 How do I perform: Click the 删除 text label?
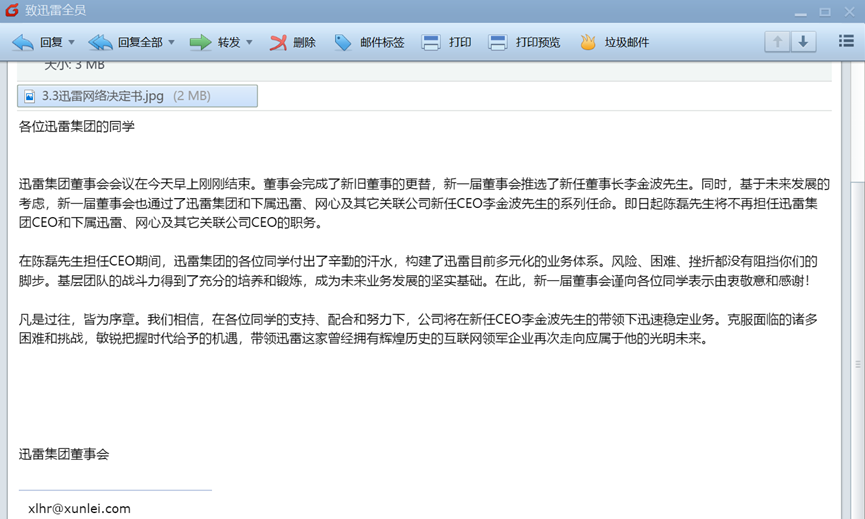(x=305, y=42)
